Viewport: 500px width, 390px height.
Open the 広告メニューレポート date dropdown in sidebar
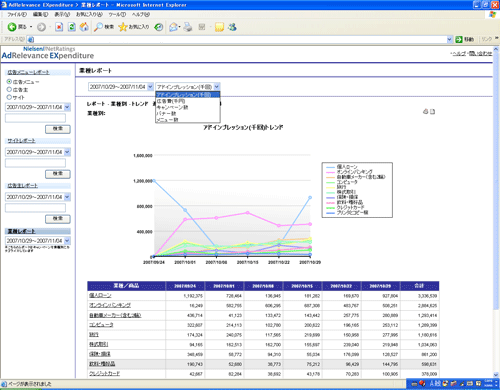coord(67,107)
